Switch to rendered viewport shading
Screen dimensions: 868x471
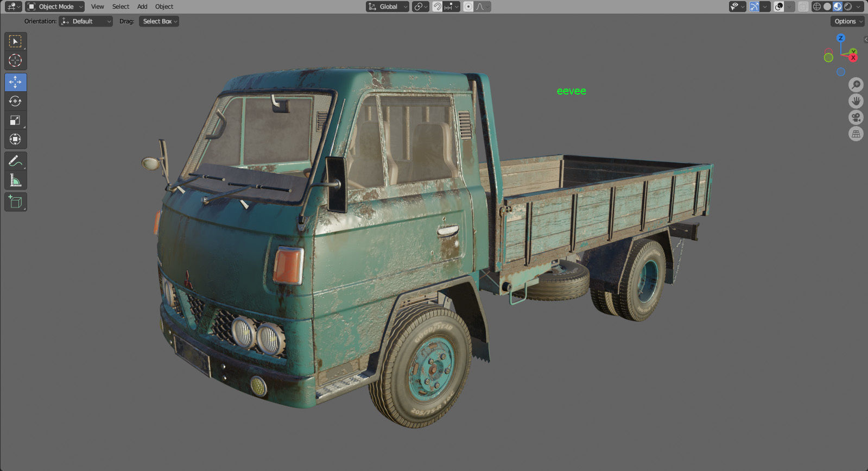click(848, 7)
